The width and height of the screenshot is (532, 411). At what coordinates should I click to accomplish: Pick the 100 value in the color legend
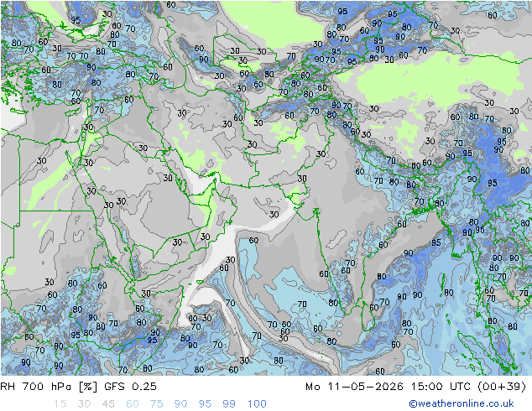pos(257,404)
